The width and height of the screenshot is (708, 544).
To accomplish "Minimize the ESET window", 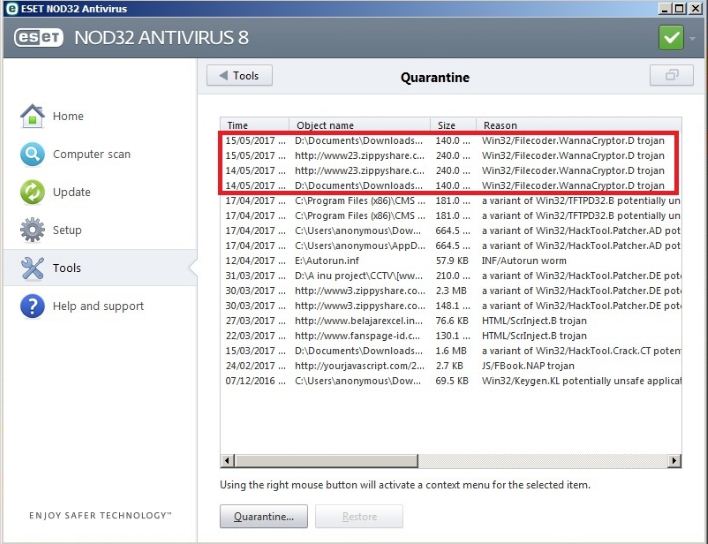I will [x=664, y=8].
